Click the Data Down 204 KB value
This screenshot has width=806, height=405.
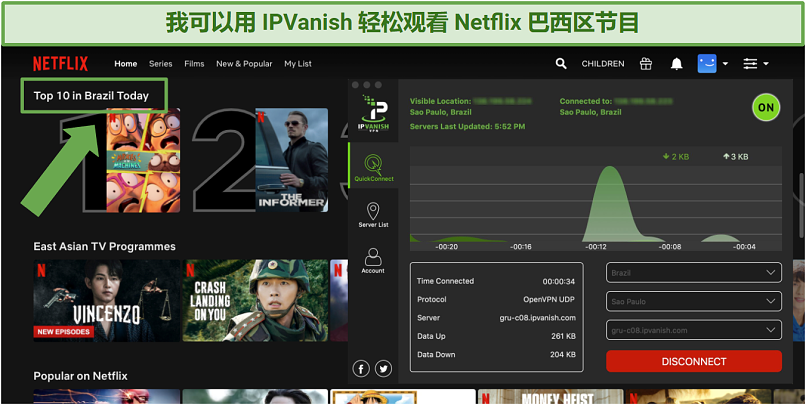tap(563, 355)
